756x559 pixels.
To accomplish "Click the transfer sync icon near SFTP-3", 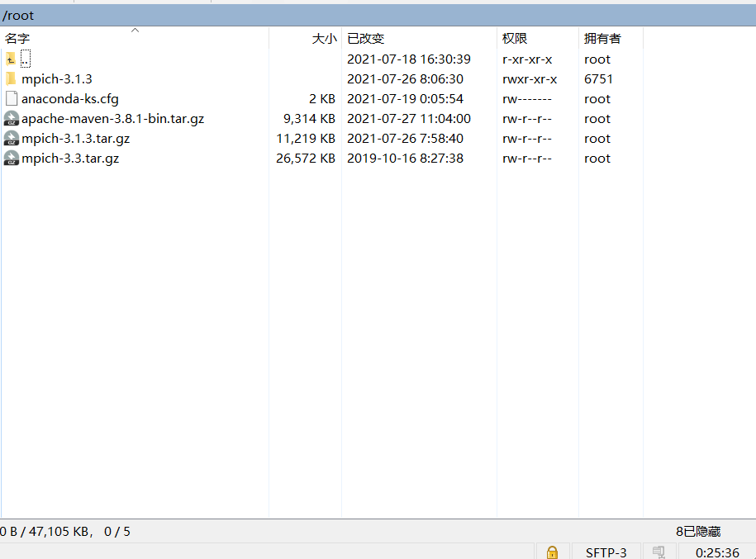I will 658,552.
